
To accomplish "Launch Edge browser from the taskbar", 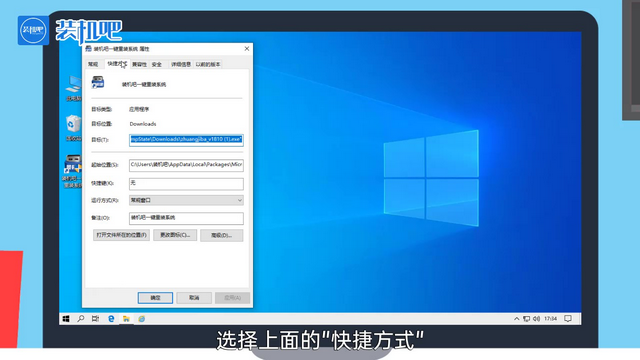I will [x=111, y=319].
